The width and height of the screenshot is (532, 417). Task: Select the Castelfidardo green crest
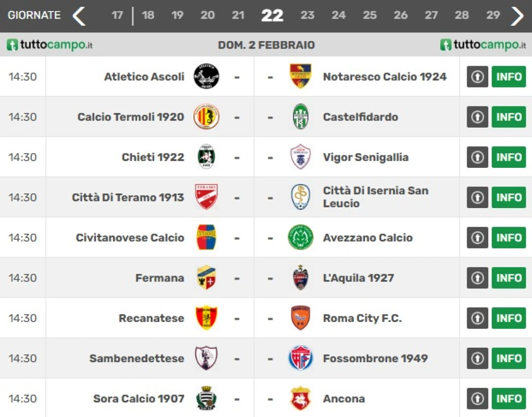(x=300, y=116)
